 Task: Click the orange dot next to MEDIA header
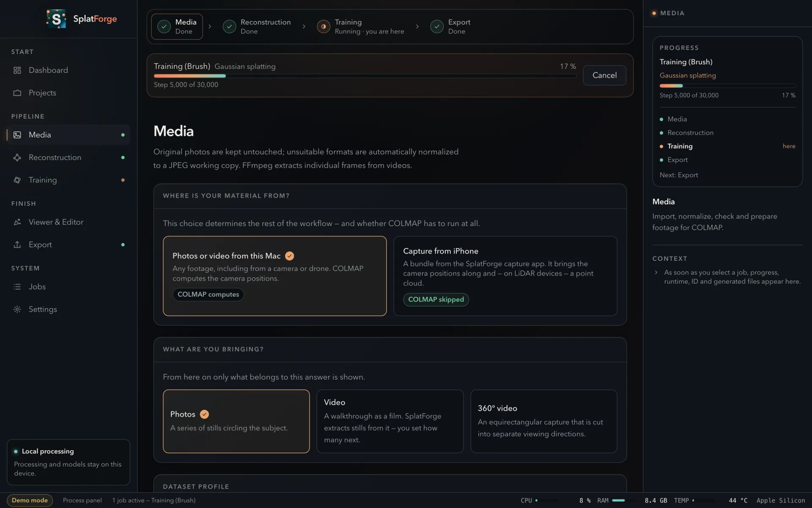click(654, 13)
